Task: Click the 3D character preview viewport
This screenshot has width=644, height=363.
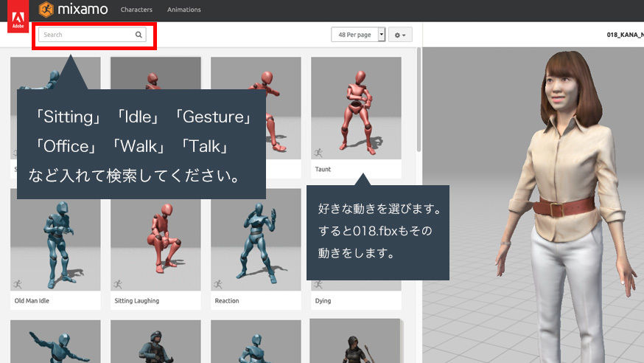Action: pos(533,205)
